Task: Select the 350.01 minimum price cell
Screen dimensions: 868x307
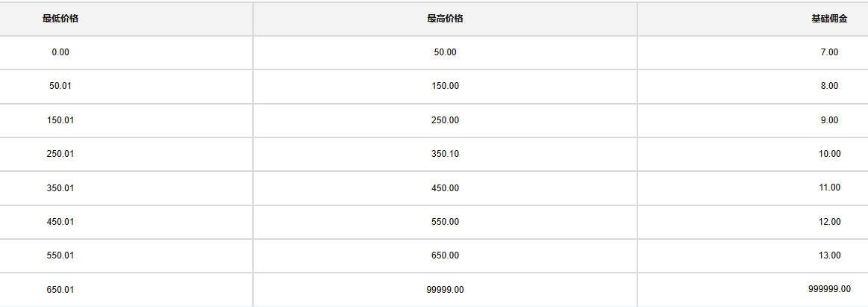Action: pos(60,187)
